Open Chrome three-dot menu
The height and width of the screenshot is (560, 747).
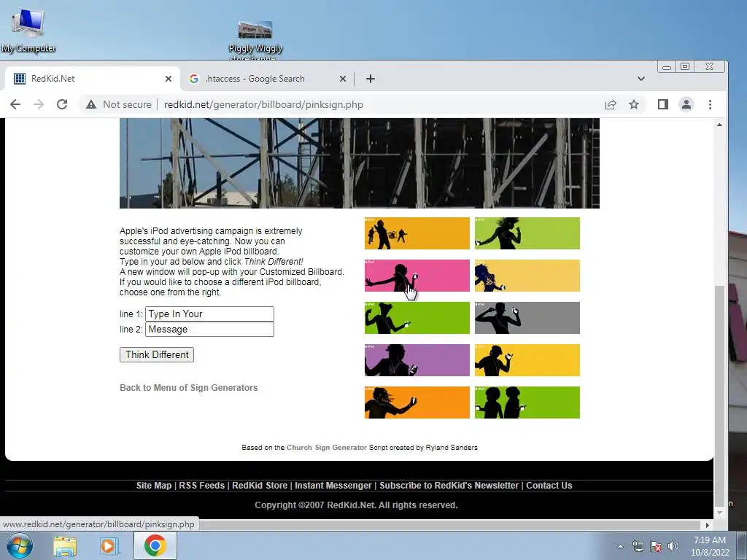tap(710, 104)
